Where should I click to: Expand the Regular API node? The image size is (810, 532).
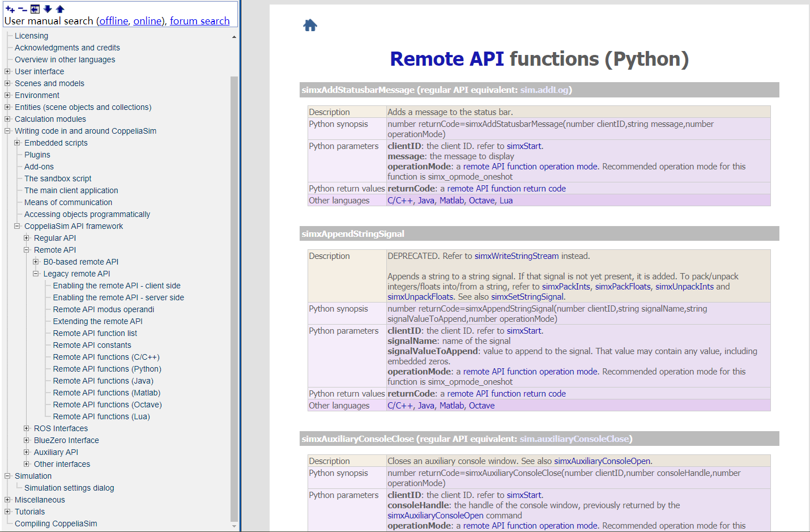point(27,238)
